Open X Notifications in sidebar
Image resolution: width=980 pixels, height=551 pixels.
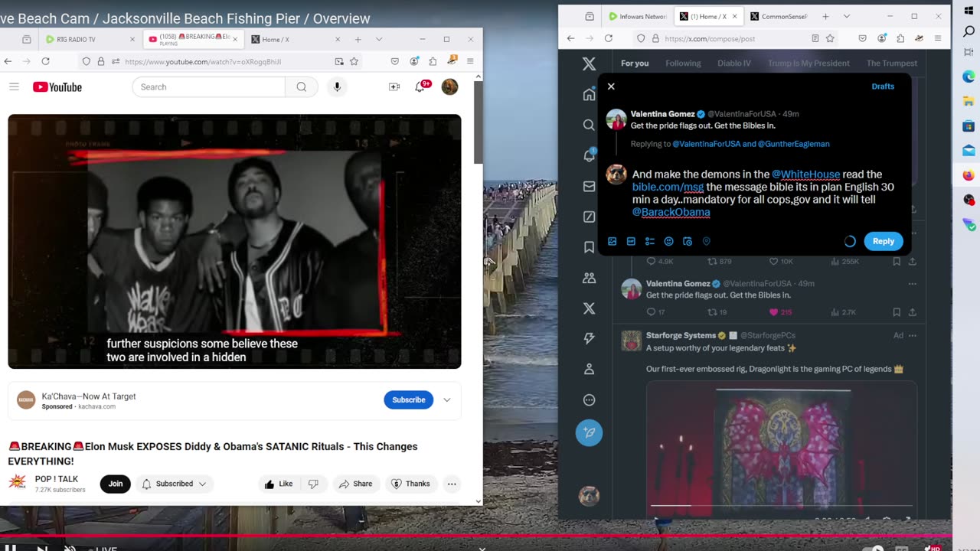pos(589,155)
